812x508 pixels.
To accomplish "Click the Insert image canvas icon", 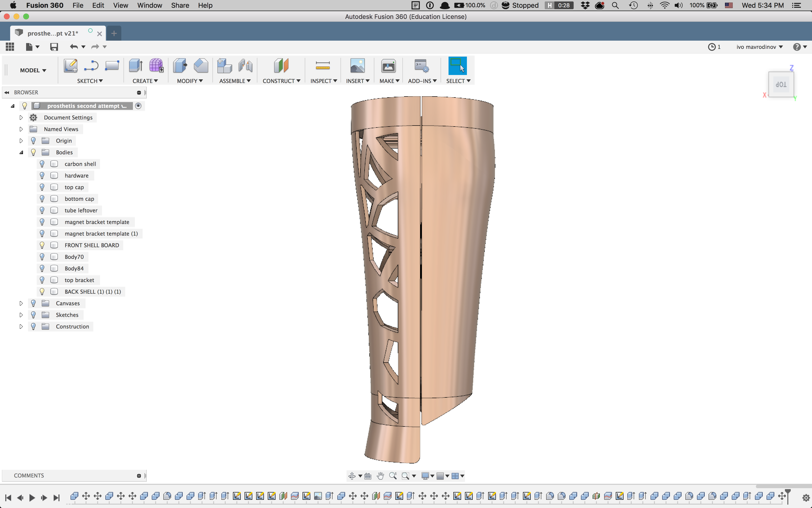I will click(x=357, y=66).
